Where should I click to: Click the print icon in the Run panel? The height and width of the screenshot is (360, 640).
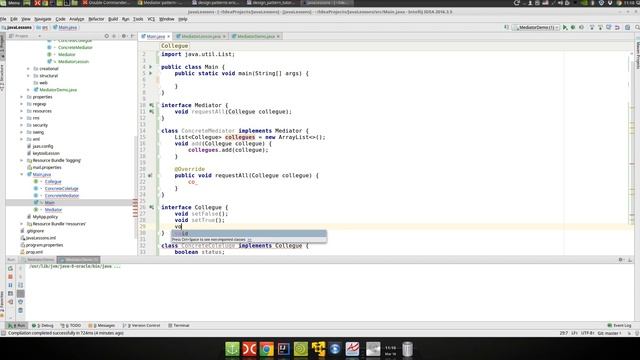coord(20,302)
